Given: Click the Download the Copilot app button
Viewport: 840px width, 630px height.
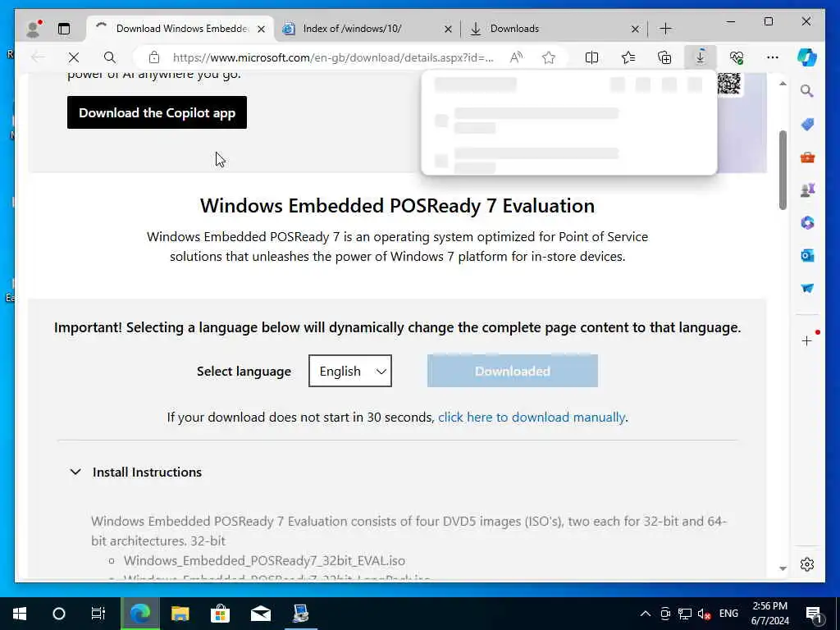Looking at the screenshot, I should pos(157,112).
